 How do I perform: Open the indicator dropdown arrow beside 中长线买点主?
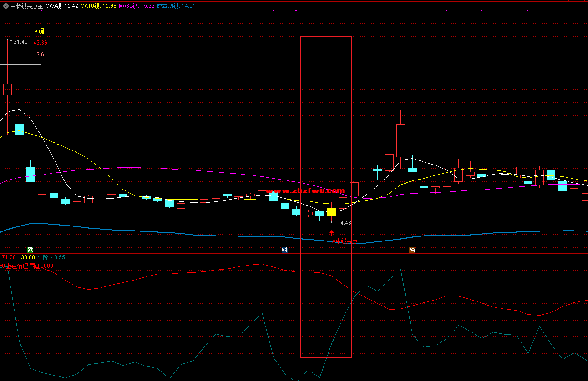(x=5, y=6)
